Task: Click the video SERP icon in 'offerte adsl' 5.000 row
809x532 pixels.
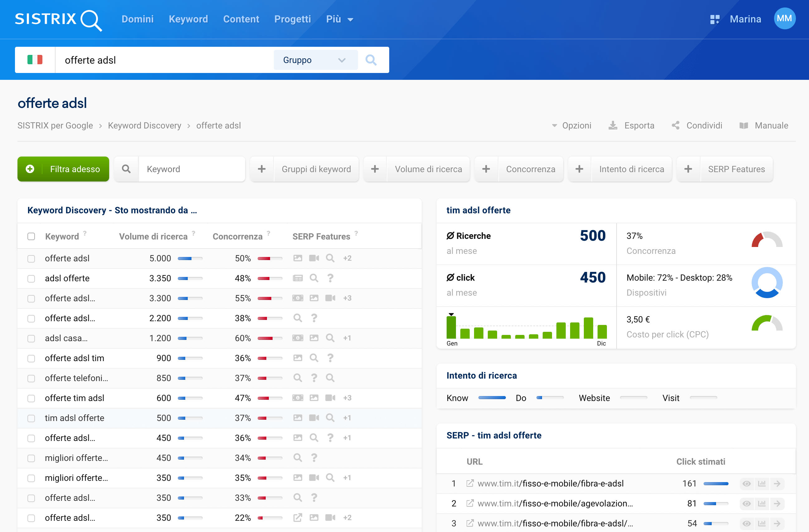Action: [x=314, y=258]
